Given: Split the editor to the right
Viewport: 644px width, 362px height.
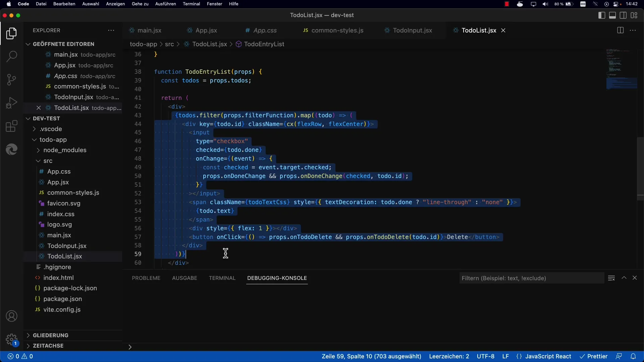Looking at the screenshot, I should [620, 30].
